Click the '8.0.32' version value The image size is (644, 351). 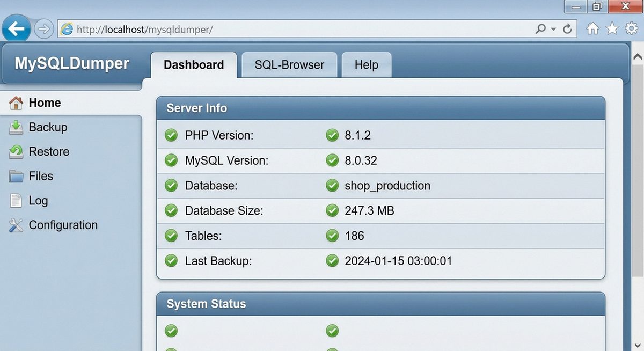(361, 160)
